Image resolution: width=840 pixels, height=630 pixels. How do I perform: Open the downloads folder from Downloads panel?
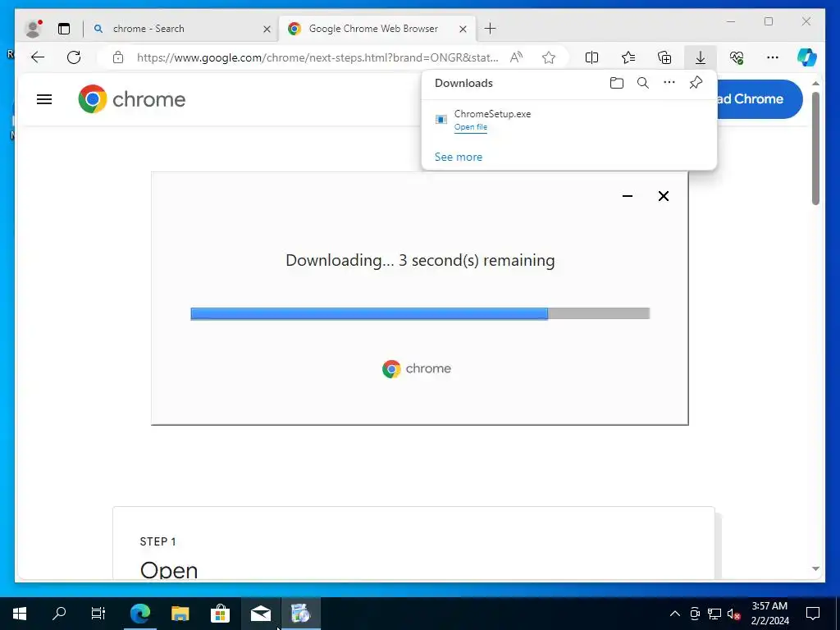[x=617, y=83]
